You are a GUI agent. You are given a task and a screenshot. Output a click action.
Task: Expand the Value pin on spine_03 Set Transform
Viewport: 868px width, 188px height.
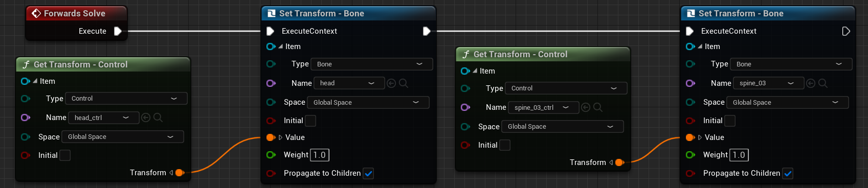(700, 137)
